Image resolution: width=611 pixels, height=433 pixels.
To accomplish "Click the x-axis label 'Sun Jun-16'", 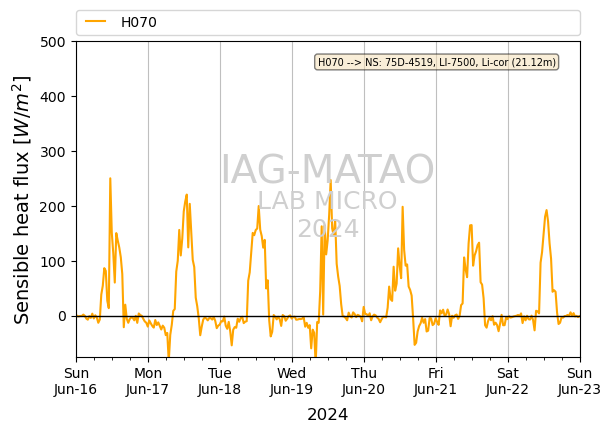I will point(76,381).
